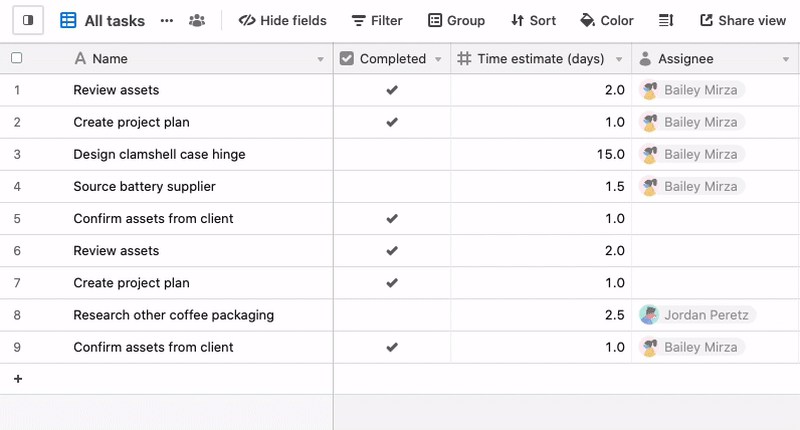Viewport: 800px width, 430px height.
Task: Open the three-dot view options menu
Action: point(167,21)
